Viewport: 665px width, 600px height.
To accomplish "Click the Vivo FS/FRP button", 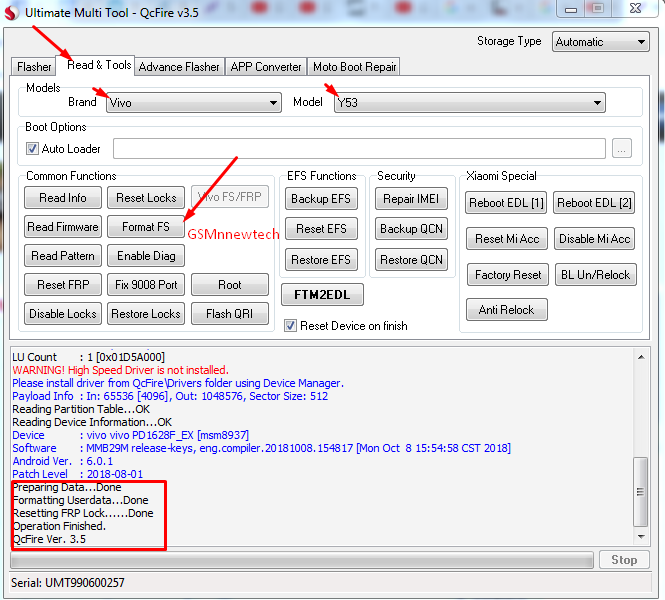I will tap(229, 197).
